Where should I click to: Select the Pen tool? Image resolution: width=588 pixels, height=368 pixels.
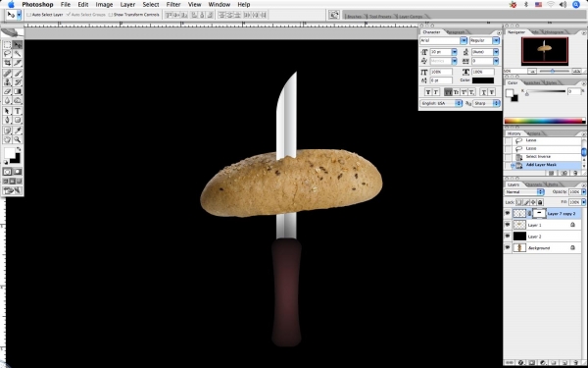(7, 120)
